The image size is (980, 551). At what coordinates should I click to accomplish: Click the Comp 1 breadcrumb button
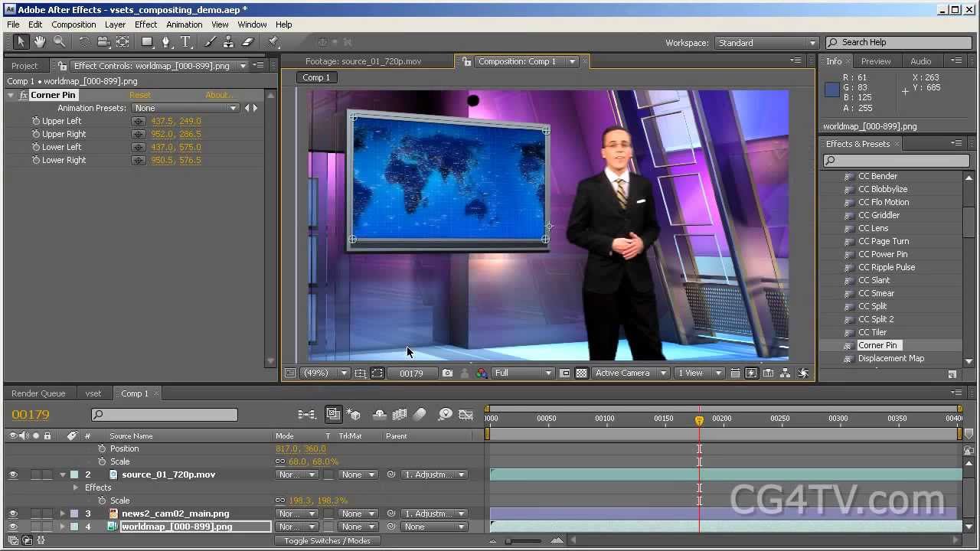tap(316, 77)
